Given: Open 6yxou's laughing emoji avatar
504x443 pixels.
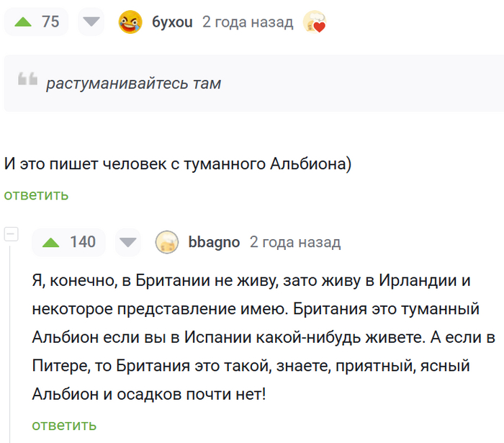Looking at the screenshot, I should pos(130,22).
